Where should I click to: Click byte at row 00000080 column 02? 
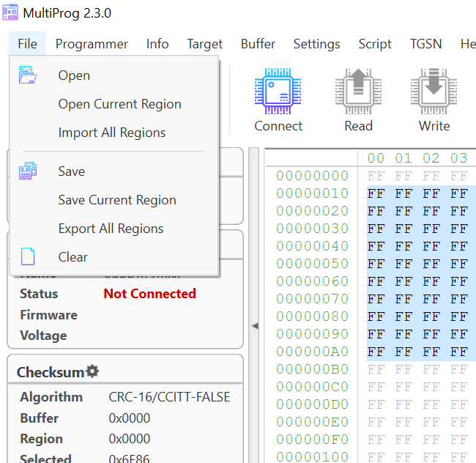pos(431,316)
